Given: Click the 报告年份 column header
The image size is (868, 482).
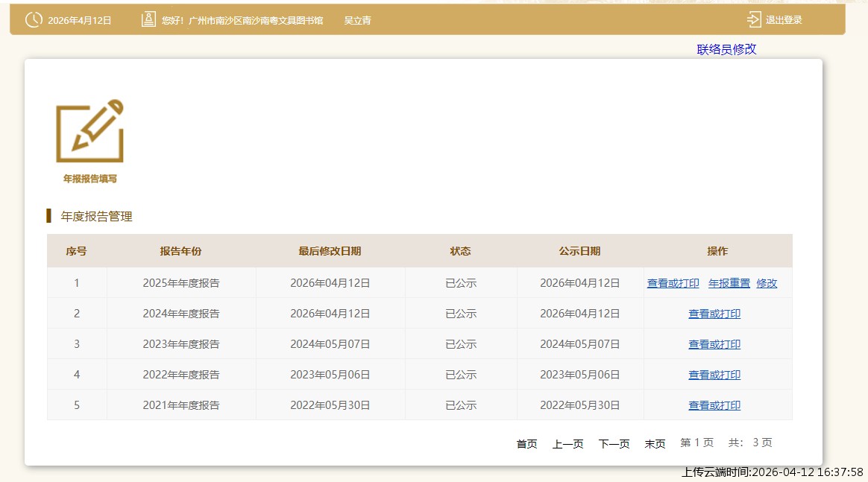Looking at the screenshot, I should (x=180, y=251).
